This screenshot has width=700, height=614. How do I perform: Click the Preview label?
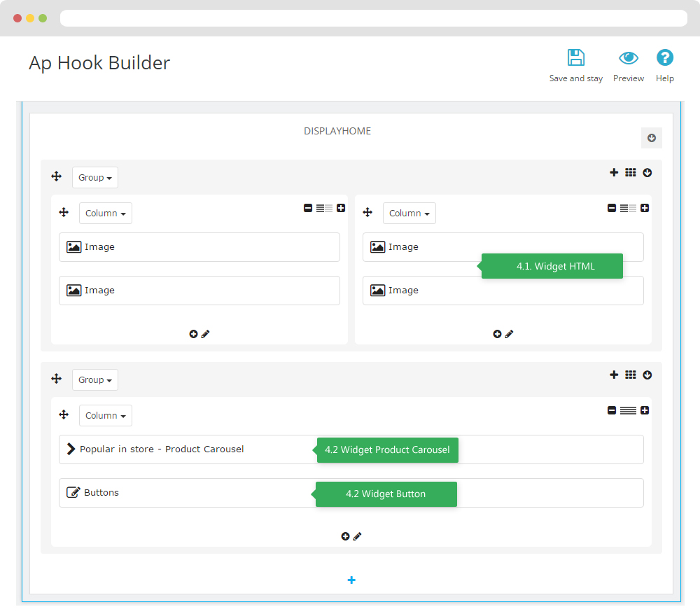tap(629, 78)
